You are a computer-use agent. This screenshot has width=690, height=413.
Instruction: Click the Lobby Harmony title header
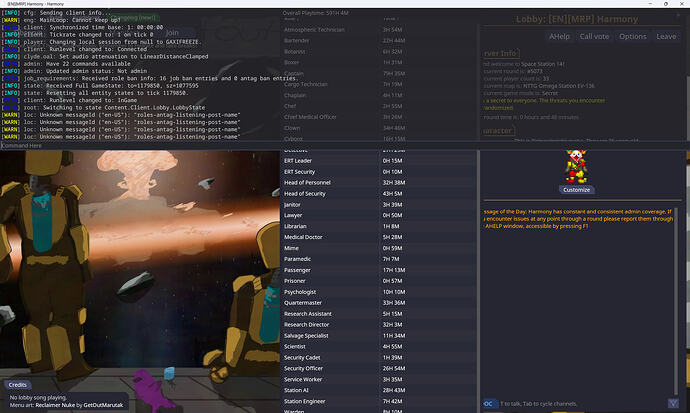coord(577,19)
